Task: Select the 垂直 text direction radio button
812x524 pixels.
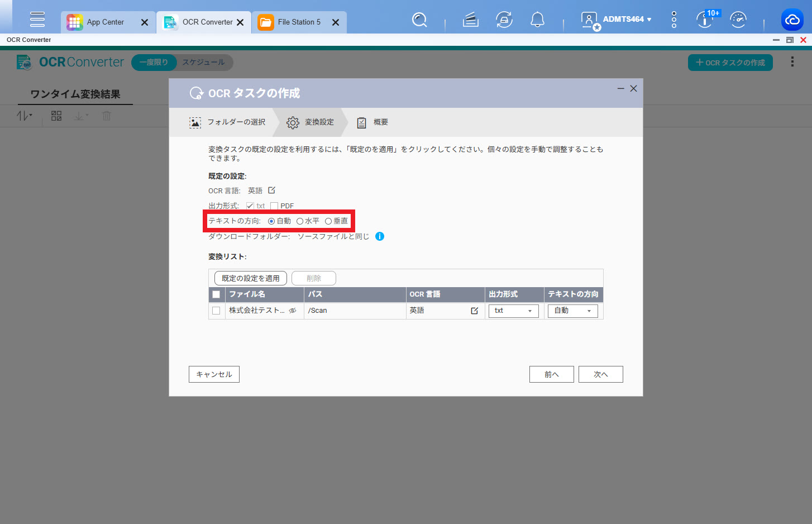Action: click(328, 221)
